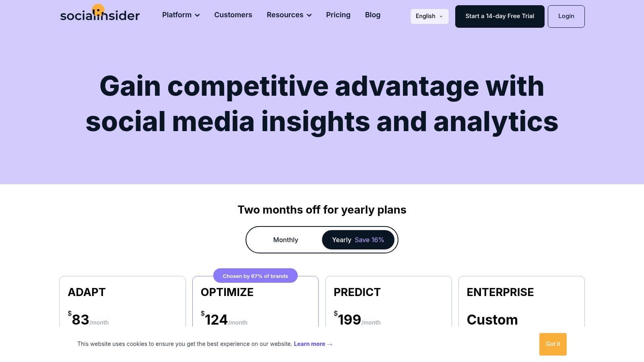This screenshot has width=644, height=362.
Task: Go to the Customers page
Action: [233, 15]
